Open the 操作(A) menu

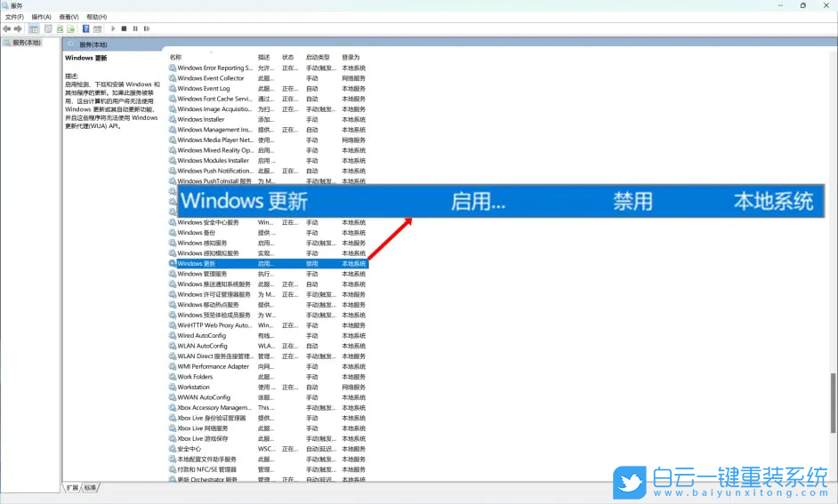click(x=41, y=17)
